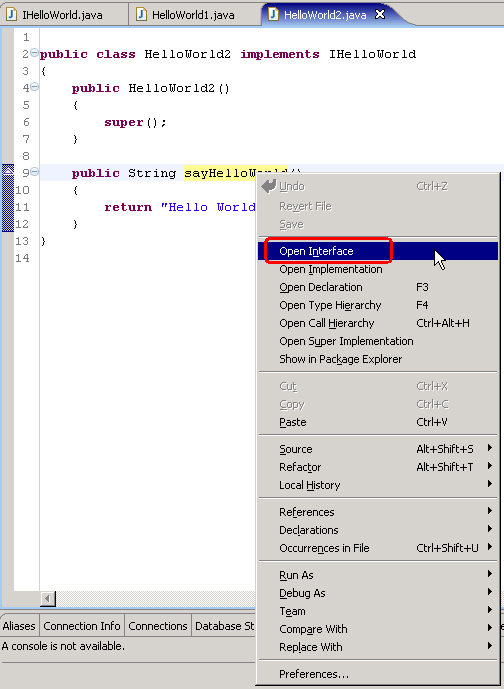The width and height of the screenshot is (504, 689).
Task: Choose Open Interface from context menu
Action: (x=378, y=251)
